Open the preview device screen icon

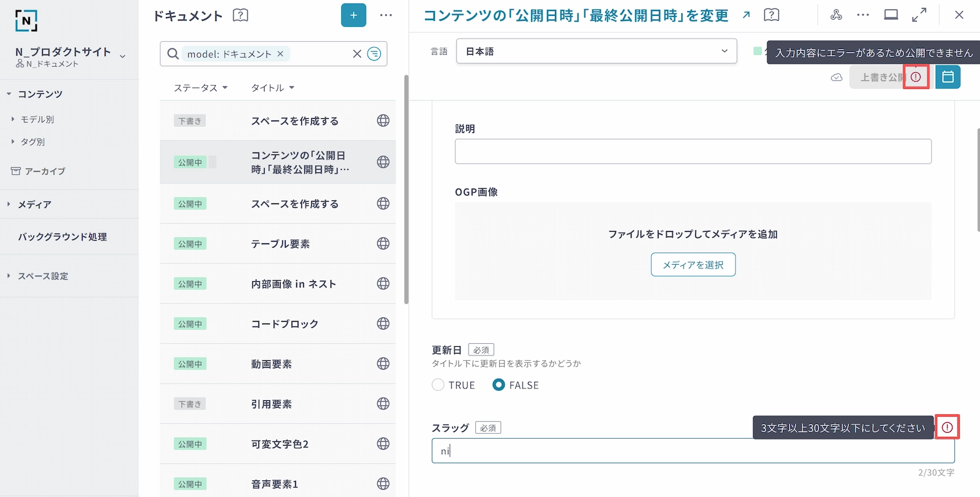coord(891,15)
